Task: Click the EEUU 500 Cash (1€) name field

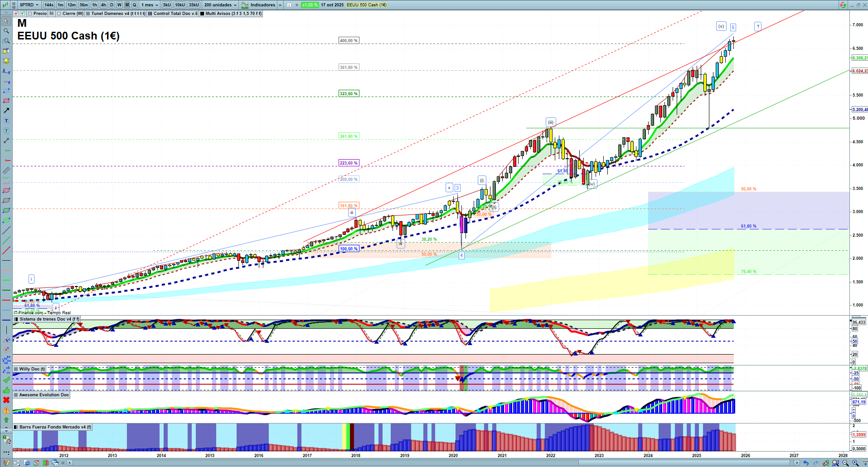Action: (367, 5)
